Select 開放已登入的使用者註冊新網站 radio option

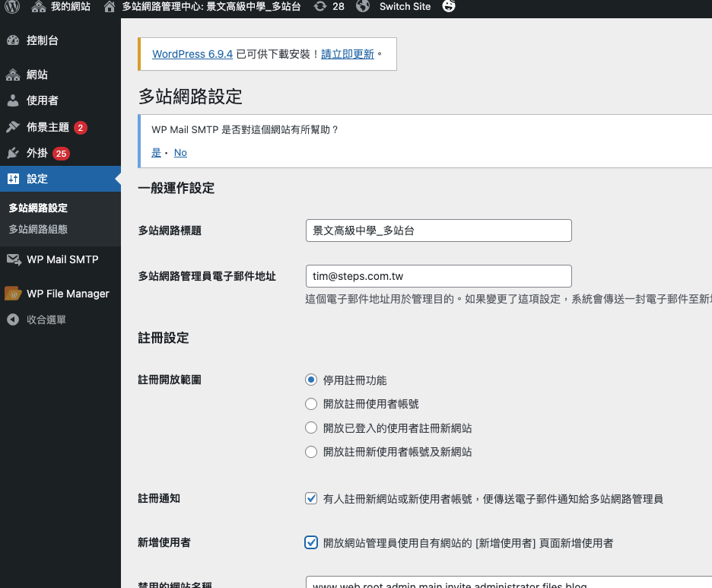click(x=311, y=427)
